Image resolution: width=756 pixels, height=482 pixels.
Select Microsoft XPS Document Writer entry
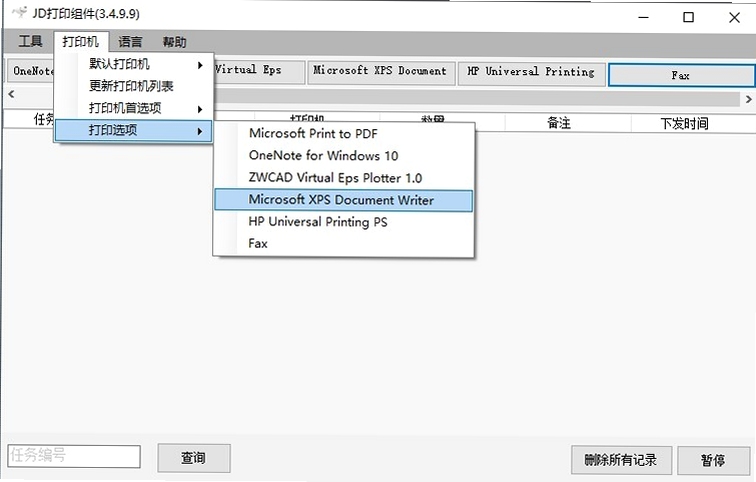coord(343,200)
